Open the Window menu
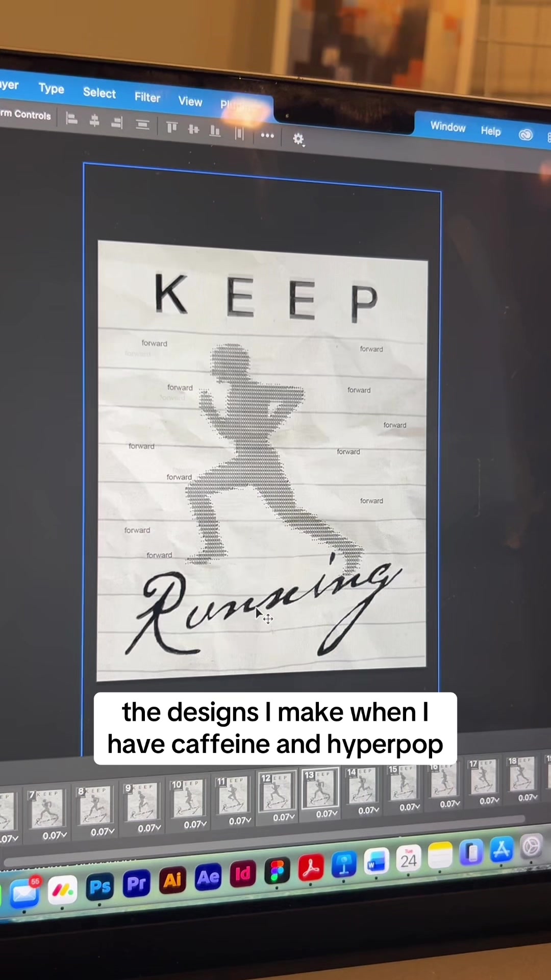 (448, 127)
